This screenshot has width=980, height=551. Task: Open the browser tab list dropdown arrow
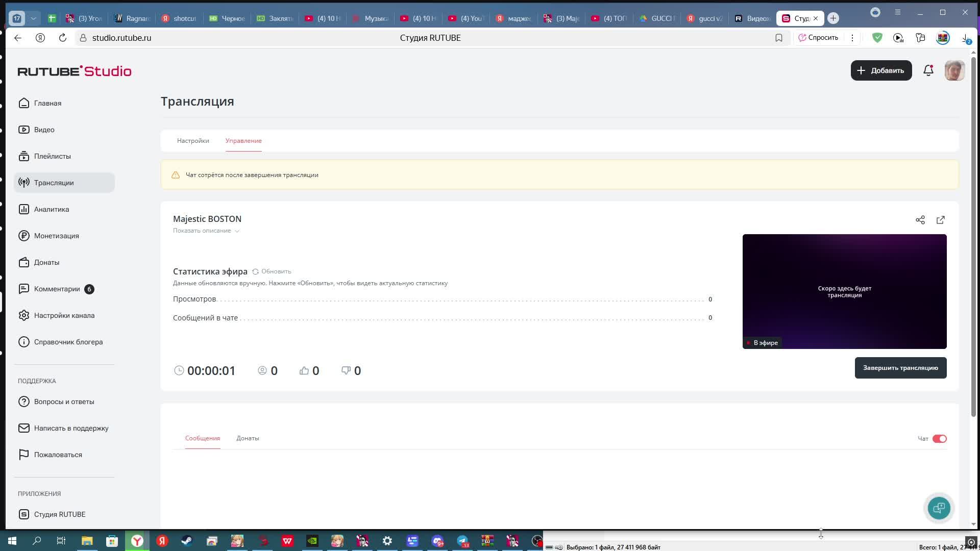point(33,18)
